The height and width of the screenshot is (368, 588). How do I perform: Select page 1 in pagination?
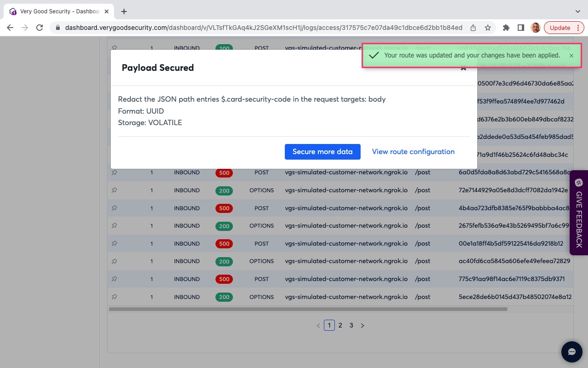[329, 325]
